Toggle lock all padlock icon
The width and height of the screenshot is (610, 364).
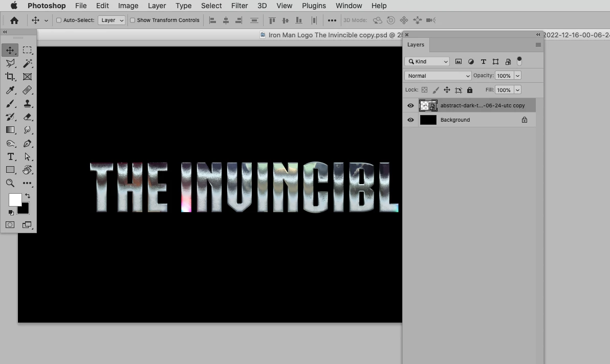coord(470,90)
